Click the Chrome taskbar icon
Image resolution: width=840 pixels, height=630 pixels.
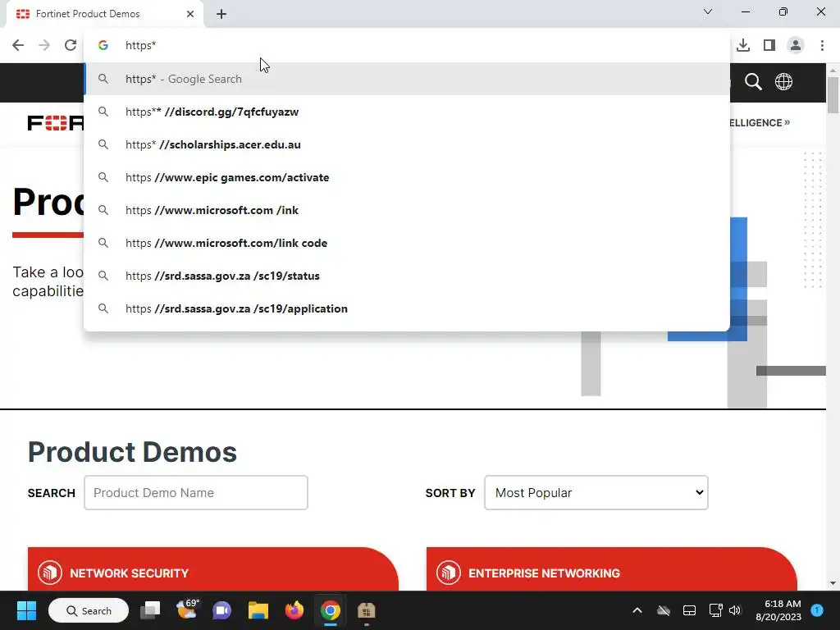click(330, 610)
